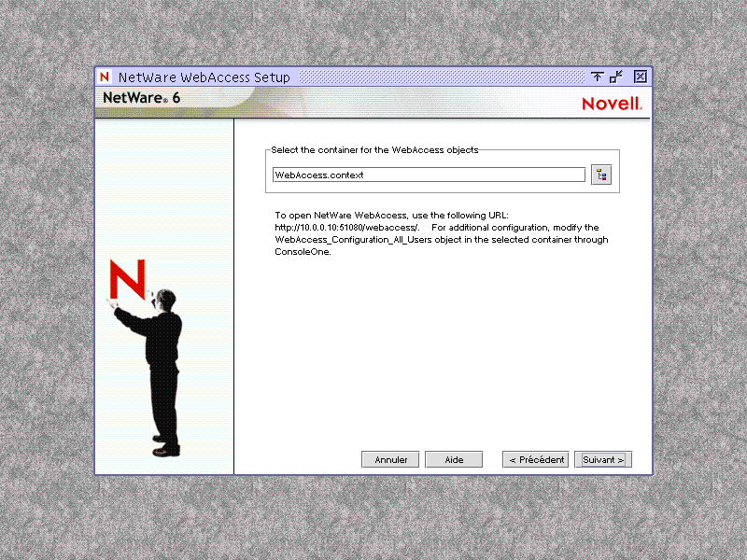
Task: Close the NetWare WebAccess Setup window
Action: (640, 77)
